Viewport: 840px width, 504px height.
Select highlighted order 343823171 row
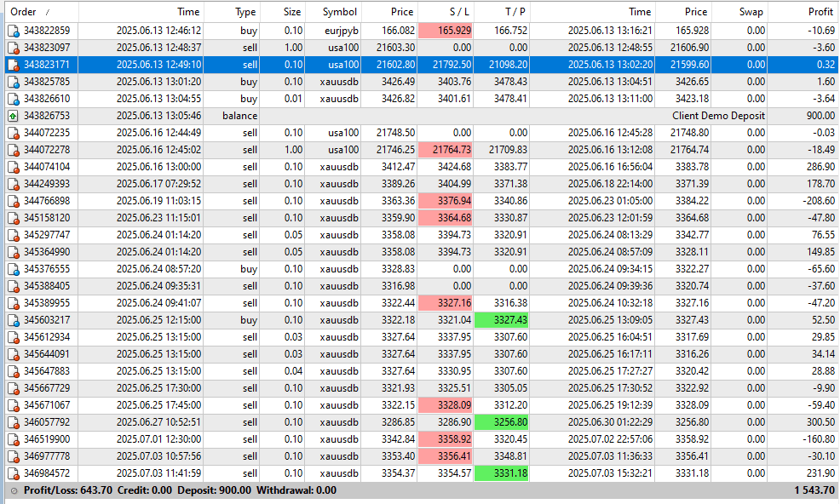pos(421,65)
